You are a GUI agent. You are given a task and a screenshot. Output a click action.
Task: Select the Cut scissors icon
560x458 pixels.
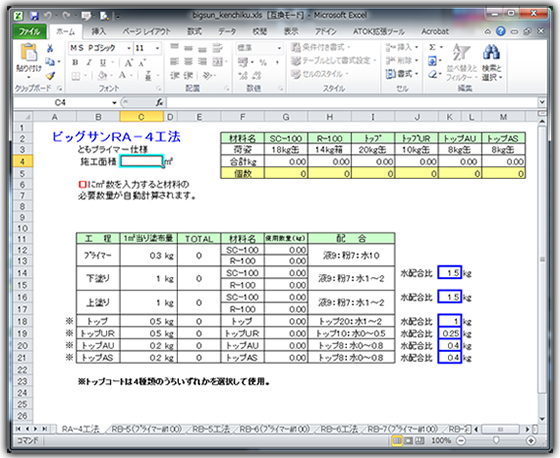click(50, 48)
